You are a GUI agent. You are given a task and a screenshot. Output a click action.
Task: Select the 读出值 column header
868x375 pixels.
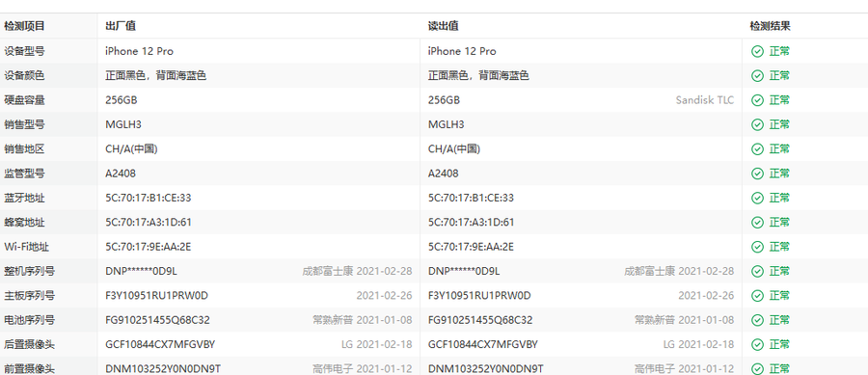coord(443,26)
